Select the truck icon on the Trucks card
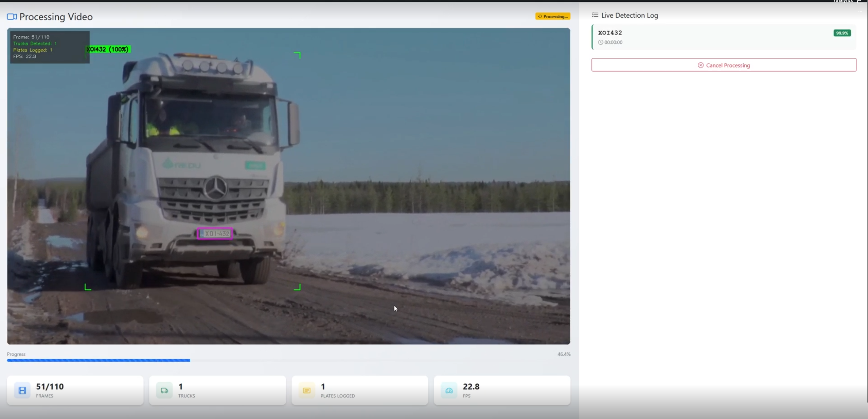This screenshot has width=868, height=419. coord(164,390)
